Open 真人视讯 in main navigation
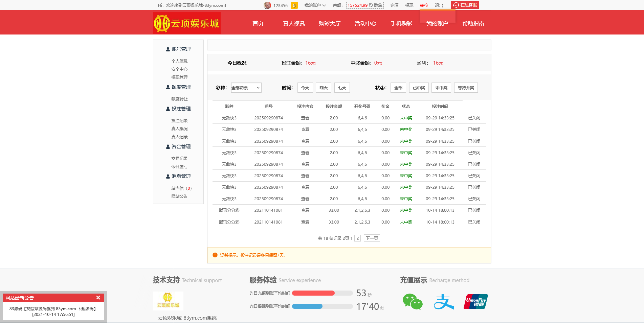Screen dimensions: 644x323 (294, 23)
